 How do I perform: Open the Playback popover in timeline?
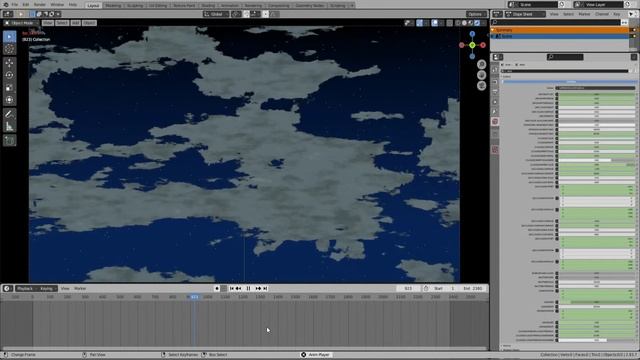click(26, 289)
